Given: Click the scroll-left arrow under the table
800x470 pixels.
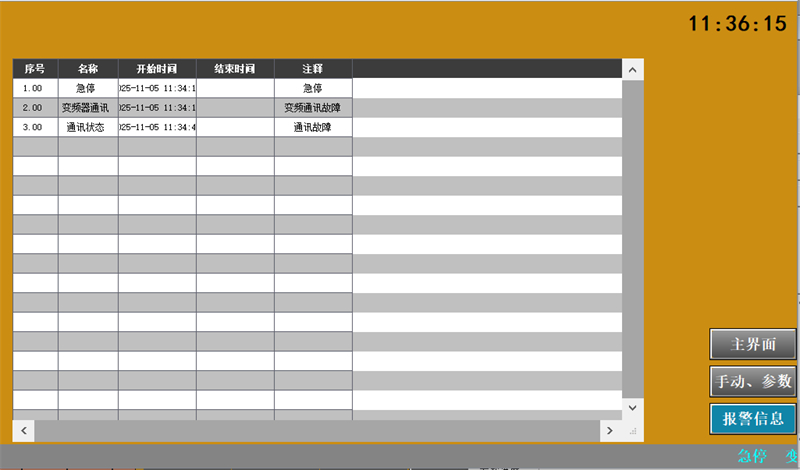Looking at the screenshot, I should [23, 429].
